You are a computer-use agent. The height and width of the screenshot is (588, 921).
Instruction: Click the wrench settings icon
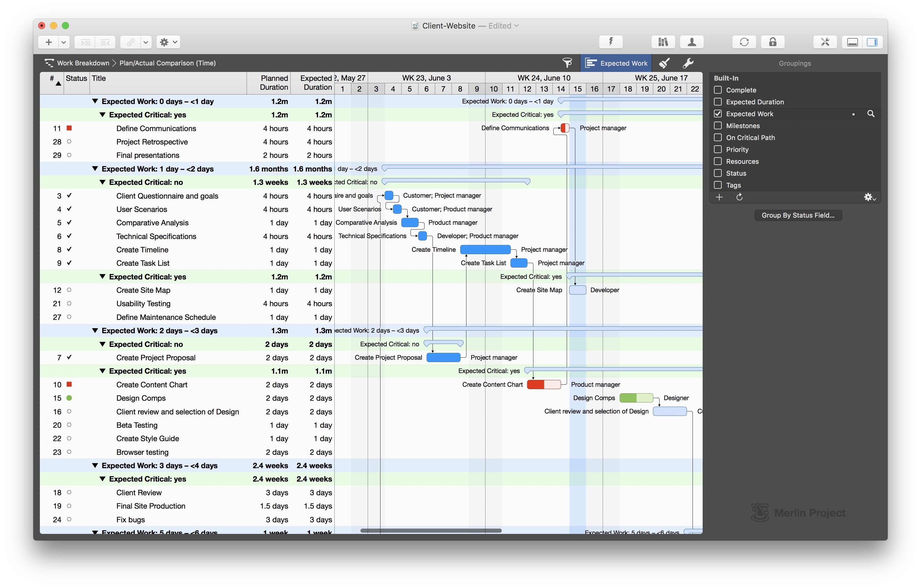point(688,63)
